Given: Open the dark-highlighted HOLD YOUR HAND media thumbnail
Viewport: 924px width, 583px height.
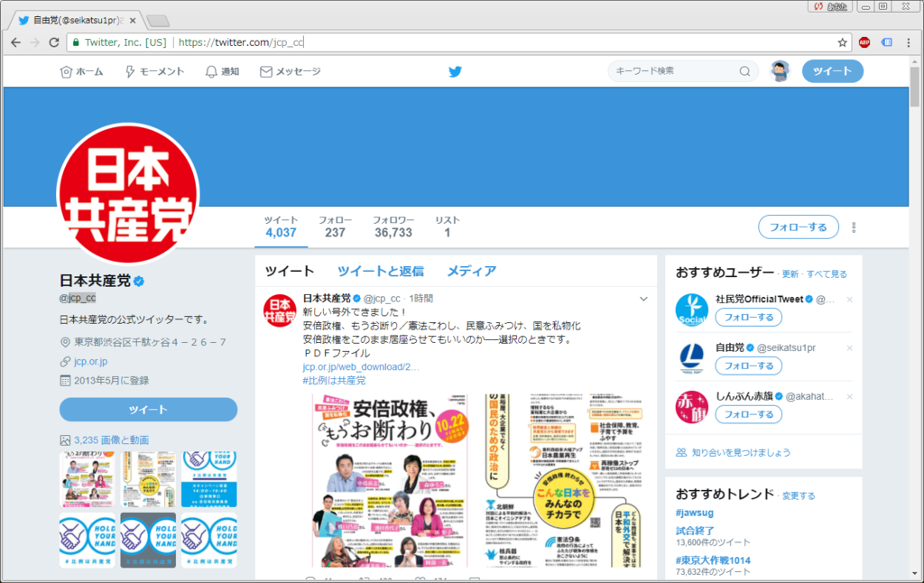Looking at the screenshot, I should 148,540.
